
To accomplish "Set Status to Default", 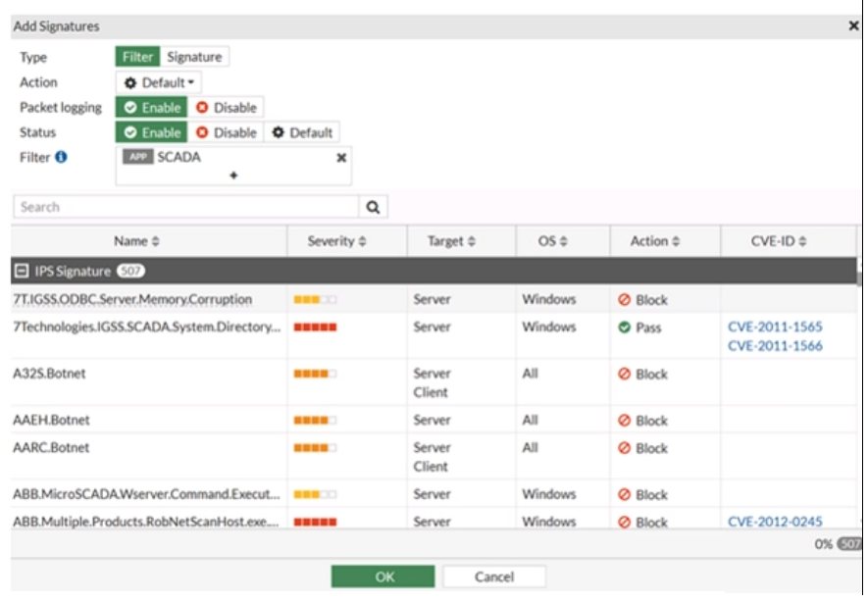I will pyautogui.click(x=302, y=132).
